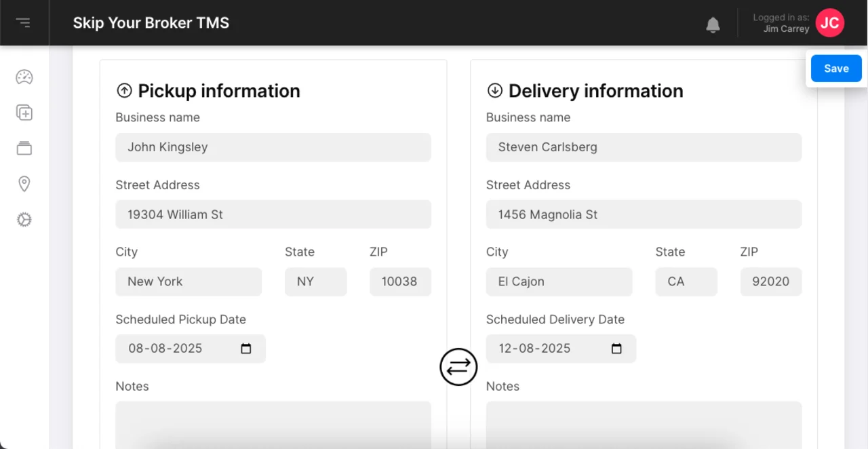The width and height of the screenshot is (868, 449).
Task: Open the JC user avatar menu
Action: (829, 23)
